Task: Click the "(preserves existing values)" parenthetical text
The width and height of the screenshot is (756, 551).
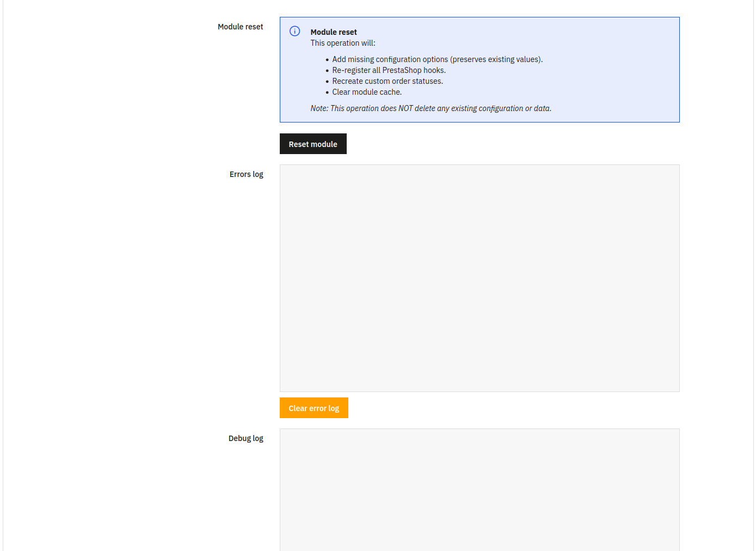Action: coord(496,59)
